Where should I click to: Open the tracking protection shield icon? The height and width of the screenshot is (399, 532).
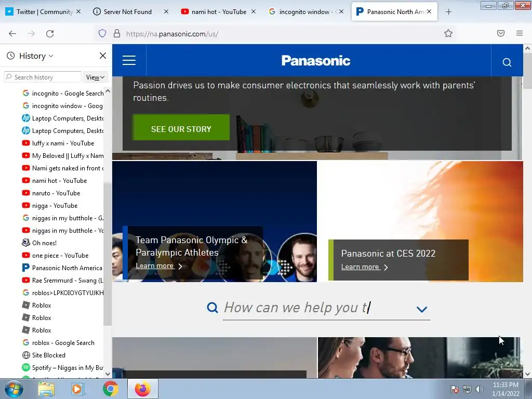(x=102, y=33)
